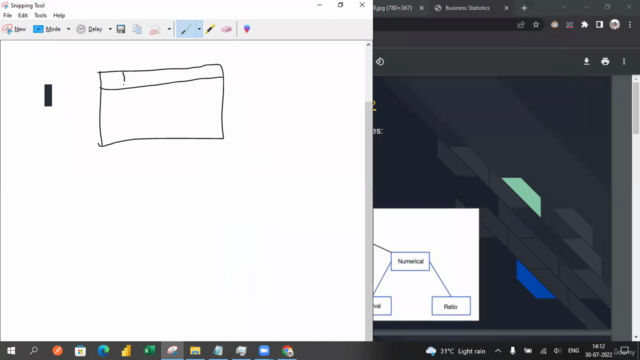Close the Business Statistics tab

506,8
